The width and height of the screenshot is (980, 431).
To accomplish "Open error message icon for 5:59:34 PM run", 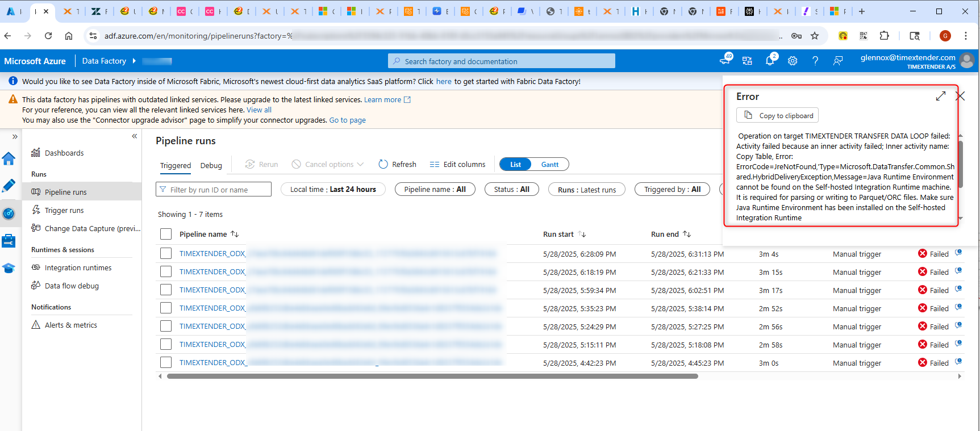I will click(958, 290).
